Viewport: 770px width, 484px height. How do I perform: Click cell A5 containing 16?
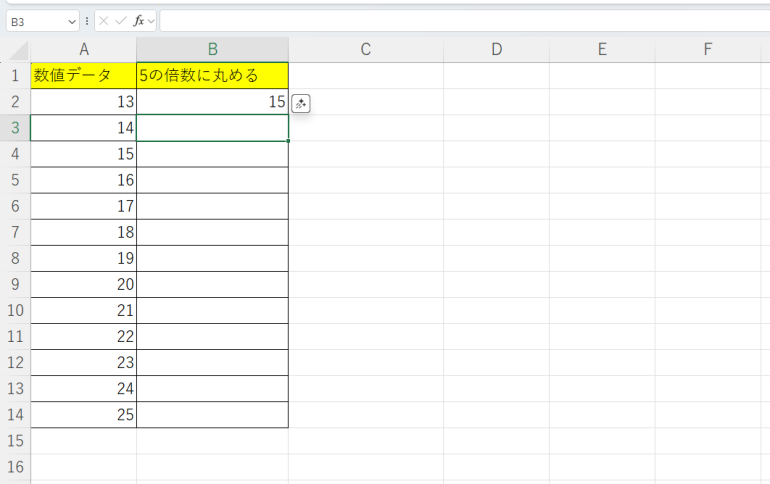[x=83, y=180]
